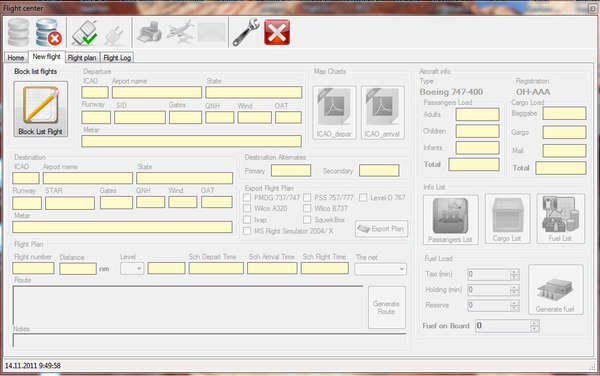
Task: Check the Ivap export option
Action: [x=247, y=220]
